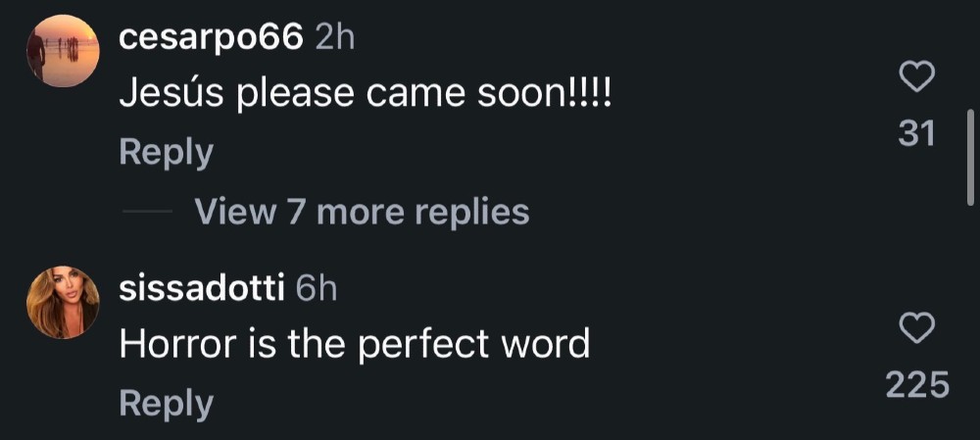Viewport: 980px width, 440px height.
Task: Visit the cesarpo66 username link
Action: 212,40
